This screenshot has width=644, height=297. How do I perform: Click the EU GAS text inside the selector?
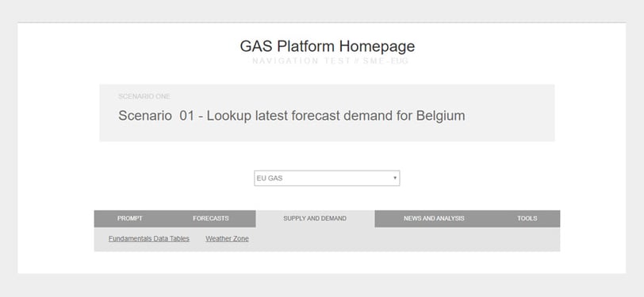[x=270, y=179]
